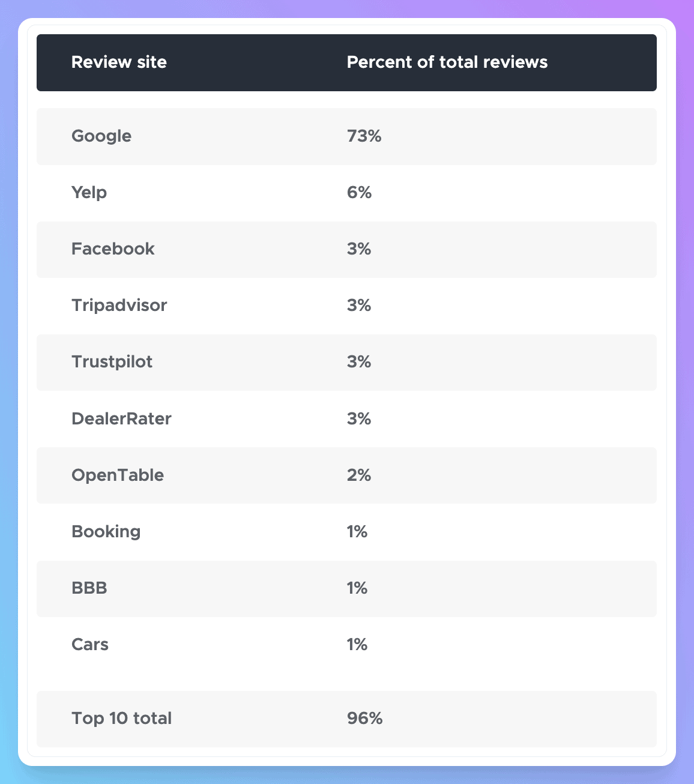Image resolution: width=694 pixels, height=784 pixels.
Task: Click the 'Review site' column header
Action: [119, 62]
